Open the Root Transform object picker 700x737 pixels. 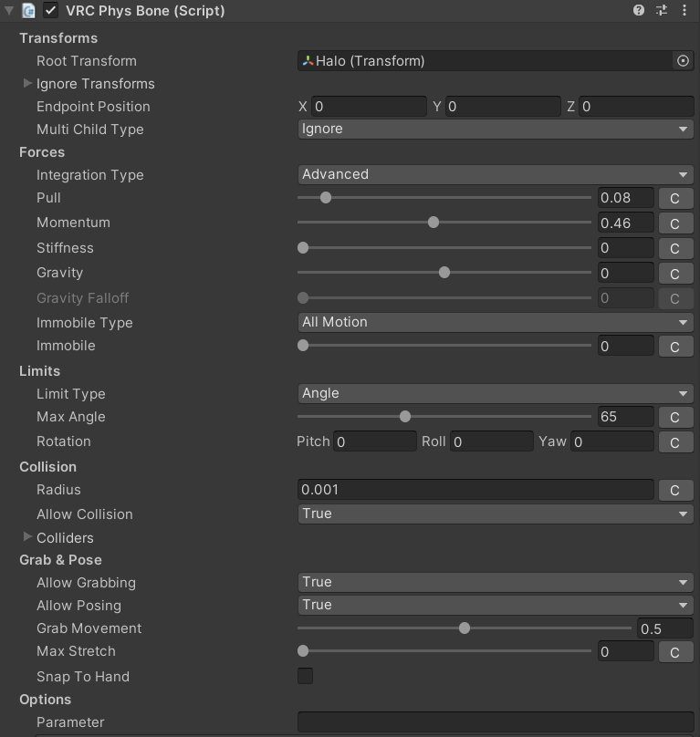click(x=683, y=60)
